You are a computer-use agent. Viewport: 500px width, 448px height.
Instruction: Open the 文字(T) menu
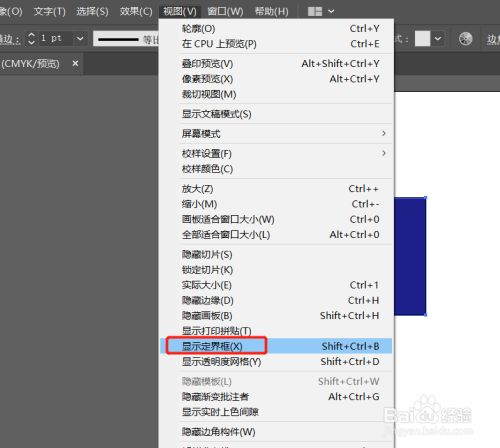49,12
